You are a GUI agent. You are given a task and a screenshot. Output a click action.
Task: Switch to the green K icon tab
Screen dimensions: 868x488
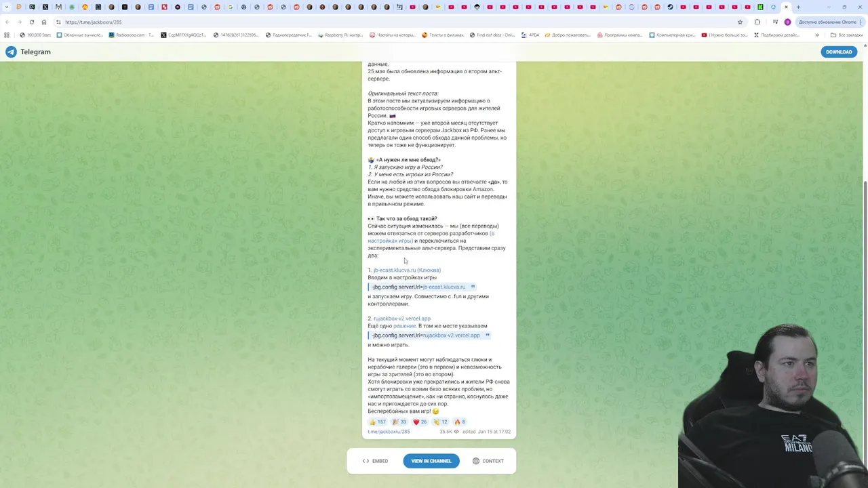[x=760, y=7]
